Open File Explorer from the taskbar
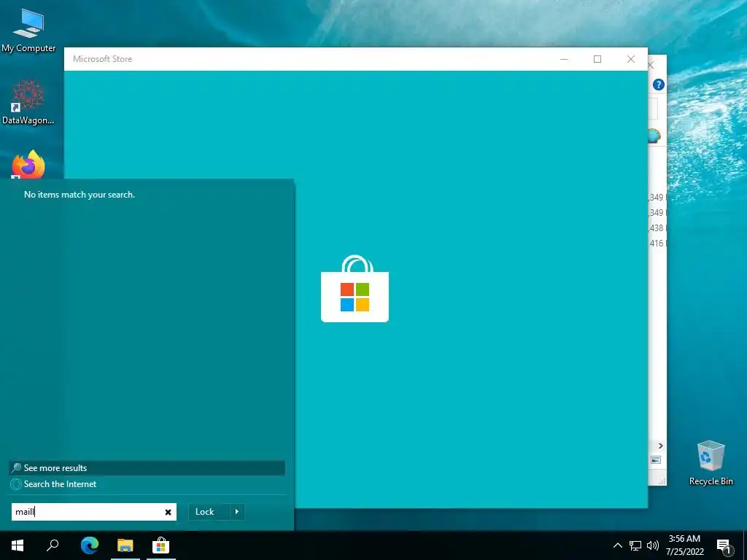This screenshot has width=747, height=560. click(x=125, y=545)
